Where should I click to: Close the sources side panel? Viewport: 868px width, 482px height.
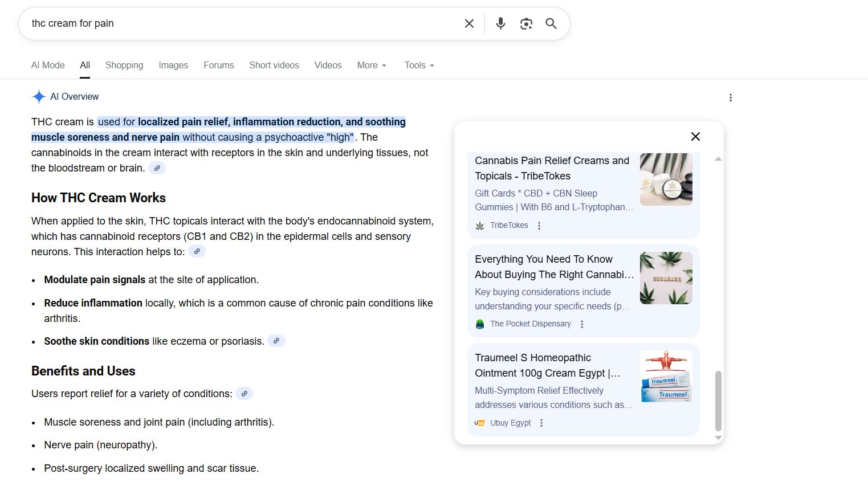[695, 136]
